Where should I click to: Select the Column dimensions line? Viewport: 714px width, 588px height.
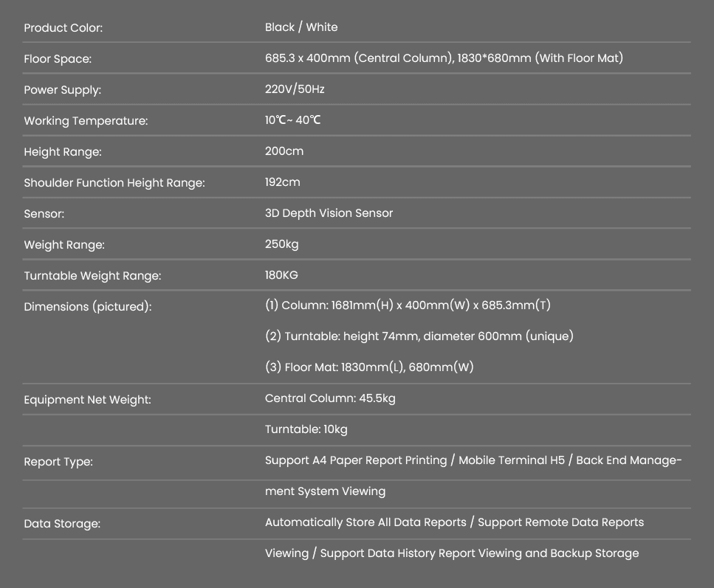coord(408,305)
